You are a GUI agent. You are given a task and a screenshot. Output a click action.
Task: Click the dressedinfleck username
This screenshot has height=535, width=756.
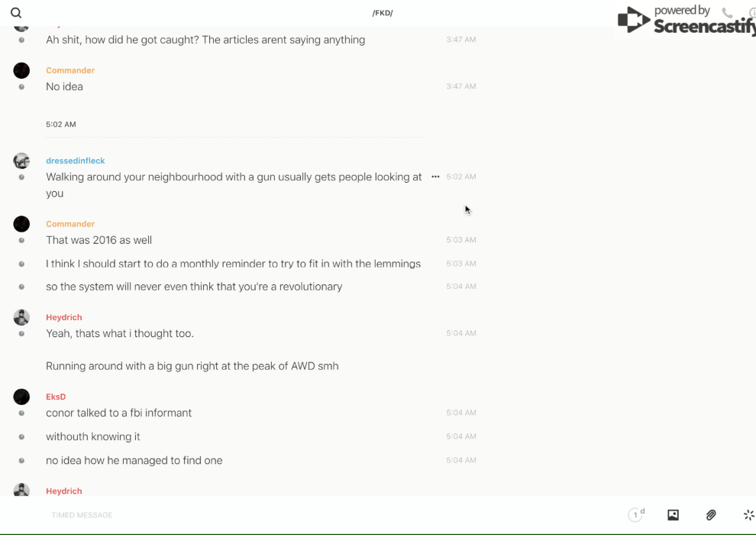coord(75,160)
